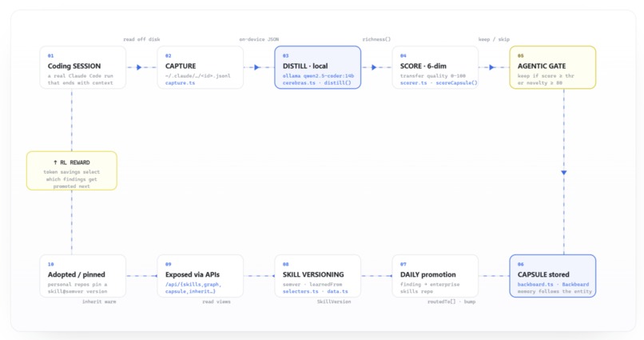This screenshot has height=340, width=644.
Task: Click the 'Adopted / pinned' node title
Action: click(76, 274)
